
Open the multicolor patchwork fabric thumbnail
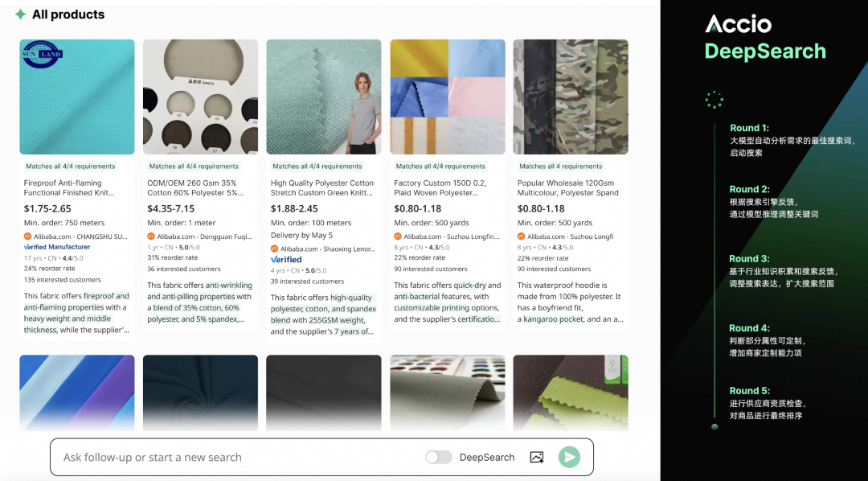[448, 97]
